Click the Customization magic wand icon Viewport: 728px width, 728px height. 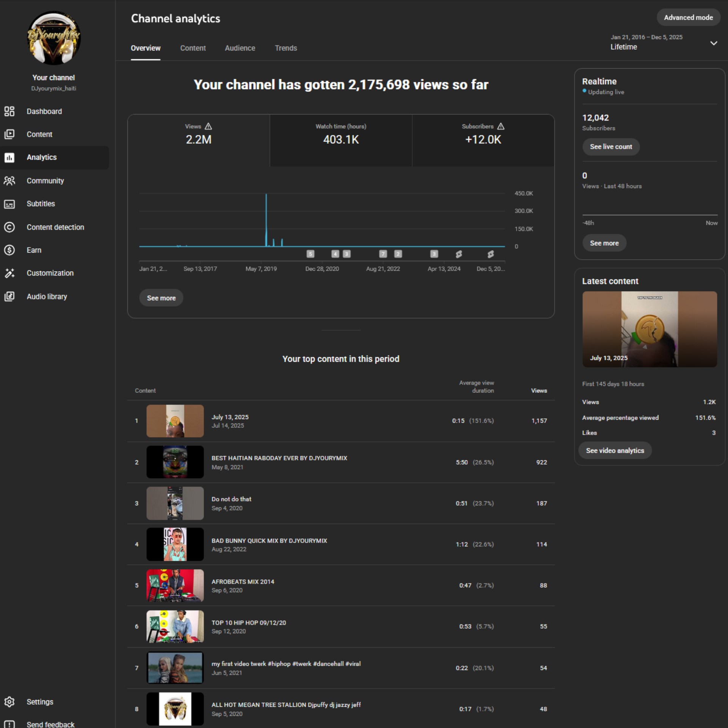coord(9,273)
